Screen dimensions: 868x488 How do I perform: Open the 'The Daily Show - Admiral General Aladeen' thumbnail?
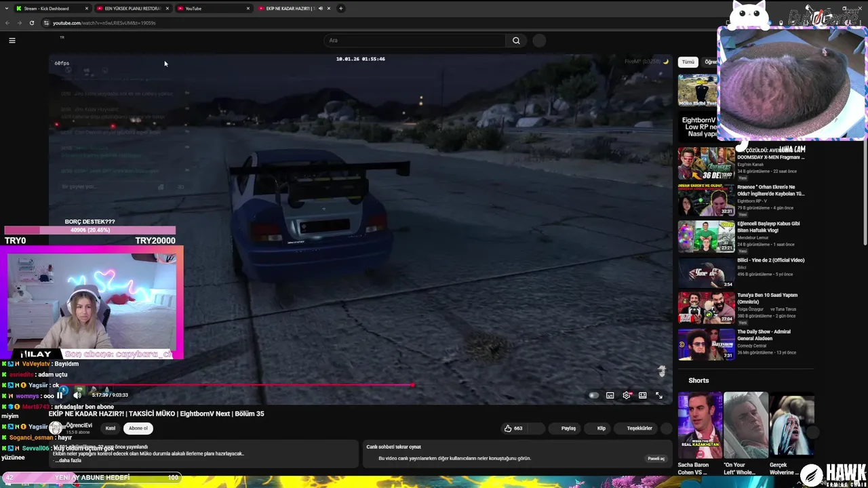pyautogui.click(x=706, y=344)
